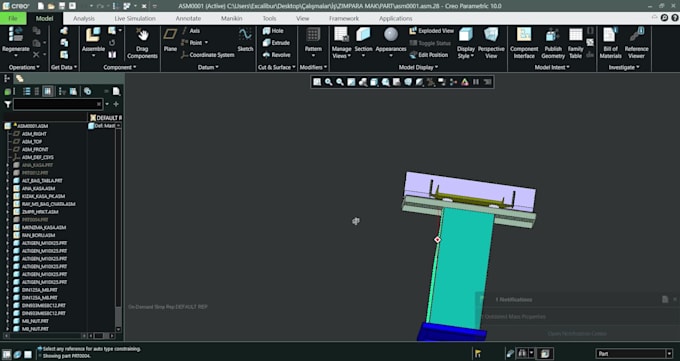The width and height of the screenshot is (680, 361).
Task: Toggle spin center icon in graphics toolbar
Action: pos(453,82)
